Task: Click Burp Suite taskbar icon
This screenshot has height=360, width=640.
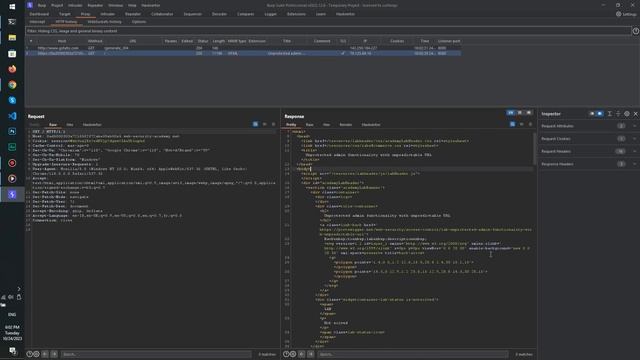Action: coord(12,194)
